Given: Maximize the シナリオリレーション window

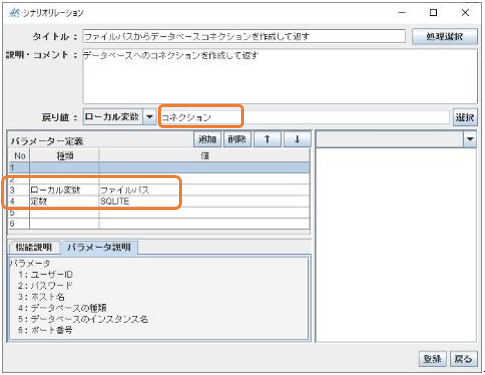Looking at the screenshot, I should click(433, 13).
